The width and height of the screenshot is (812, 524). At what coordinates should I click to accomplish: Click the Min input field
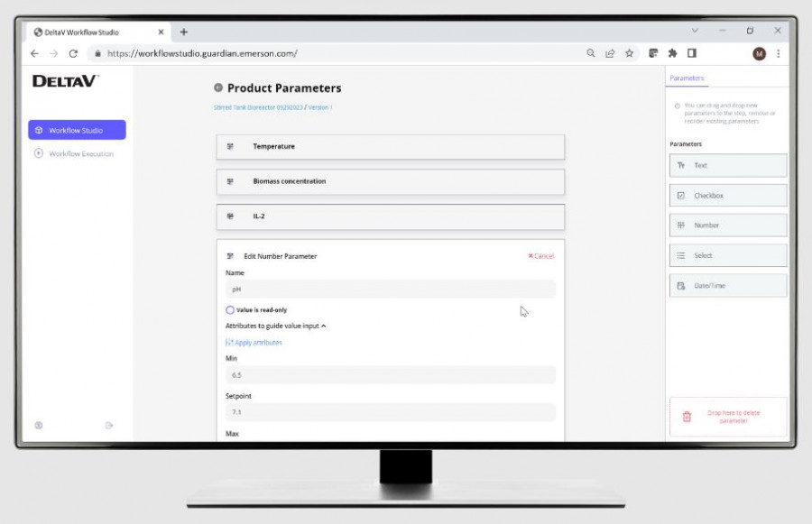click(x=391, y=375)
